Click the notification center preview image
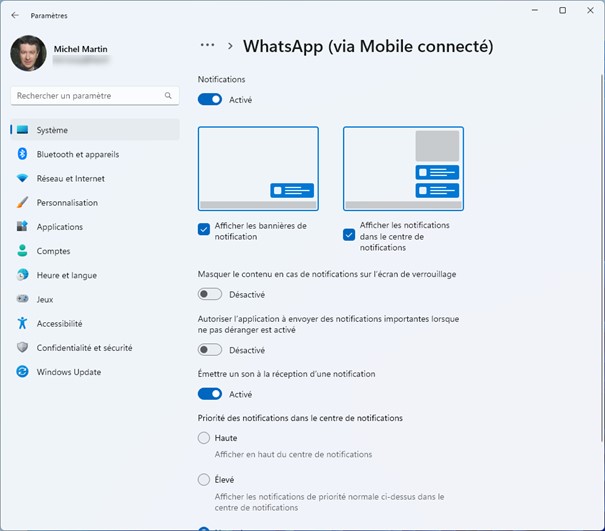 (404, 169)
